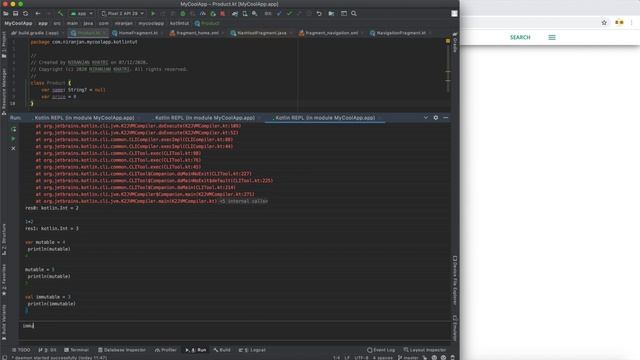
Task: Click the bookmark star in browser
Action: (x=604, y=22)
